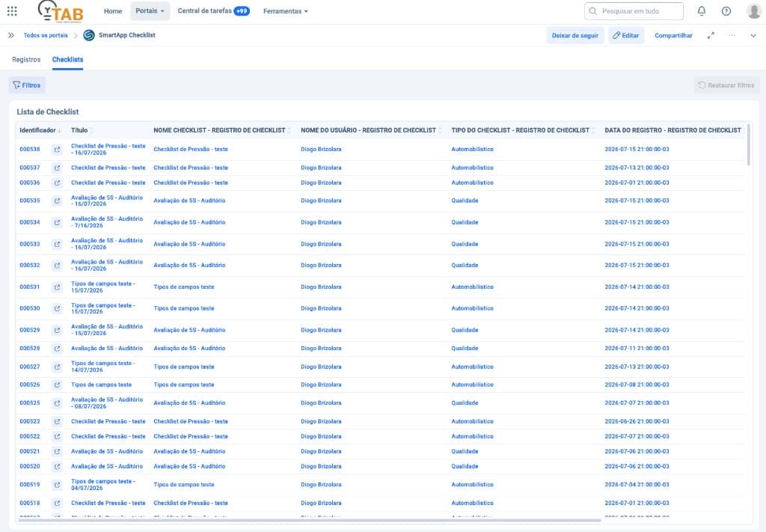Click 'Qualidade' type in row 000521

coord(465,451)
